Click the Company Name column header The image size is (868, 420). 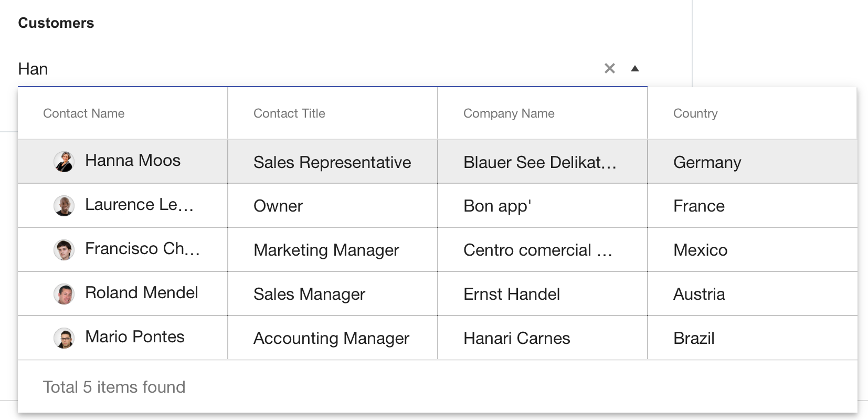[x=509, y=113]
